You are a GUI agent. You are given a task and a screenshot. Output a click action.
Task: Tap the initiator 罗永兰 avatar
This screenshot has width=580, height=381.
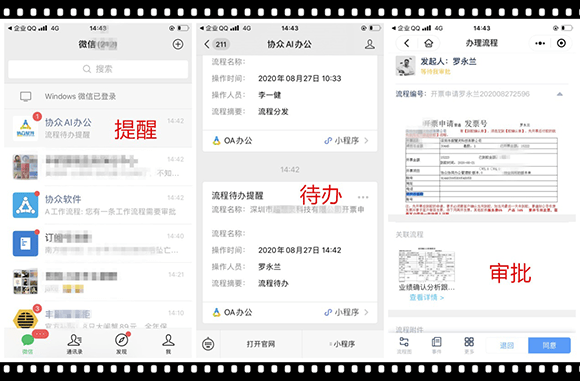[405, 66]
